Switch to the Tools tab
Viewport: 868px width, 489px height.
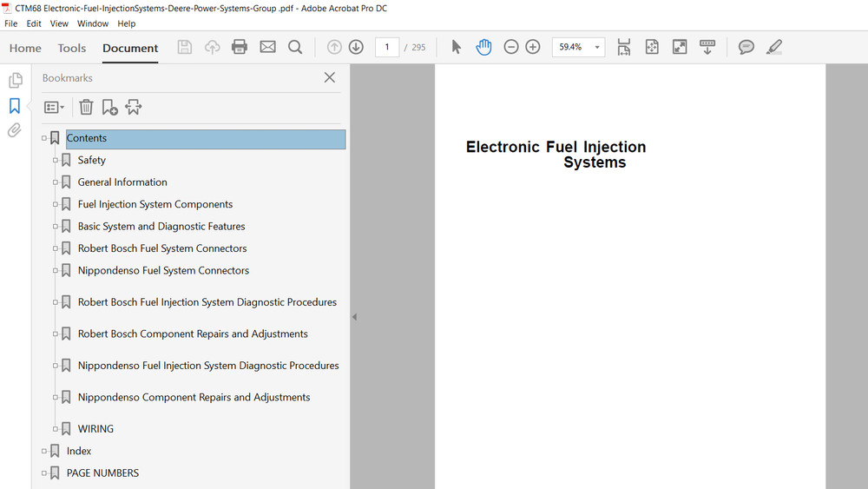pyautogui.click(x=72, y=48)
